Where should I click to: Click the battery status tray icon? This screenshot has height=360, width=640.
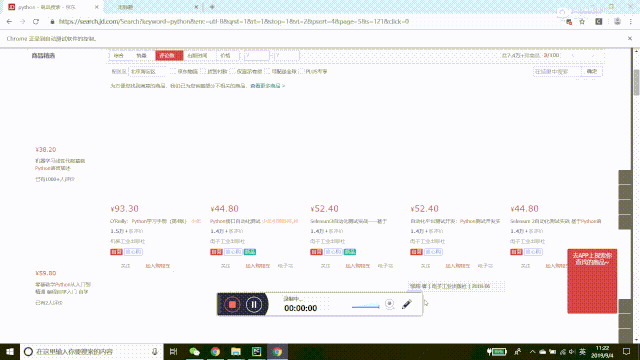tap(497, 351)
